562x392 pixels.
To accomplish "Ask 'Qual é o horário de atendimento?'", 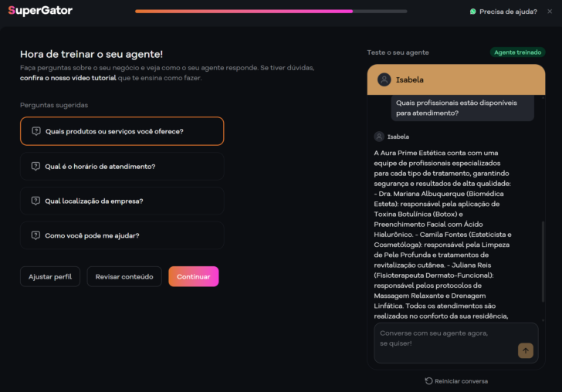I will pyautogui.click(x=122, y=166).
